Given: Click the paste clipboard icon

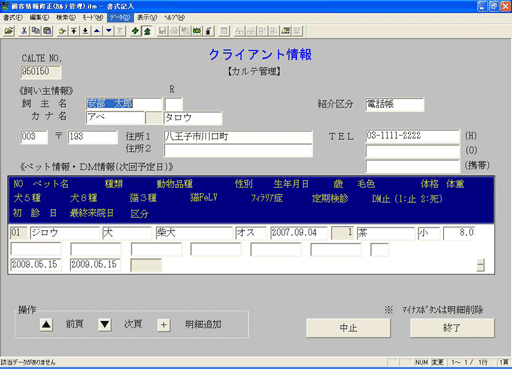Looking at the screenshot, I should [47, 31].
